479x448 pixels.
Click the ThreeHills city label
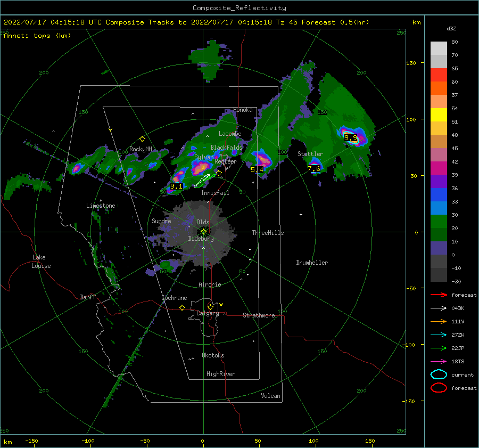point(268,233)
